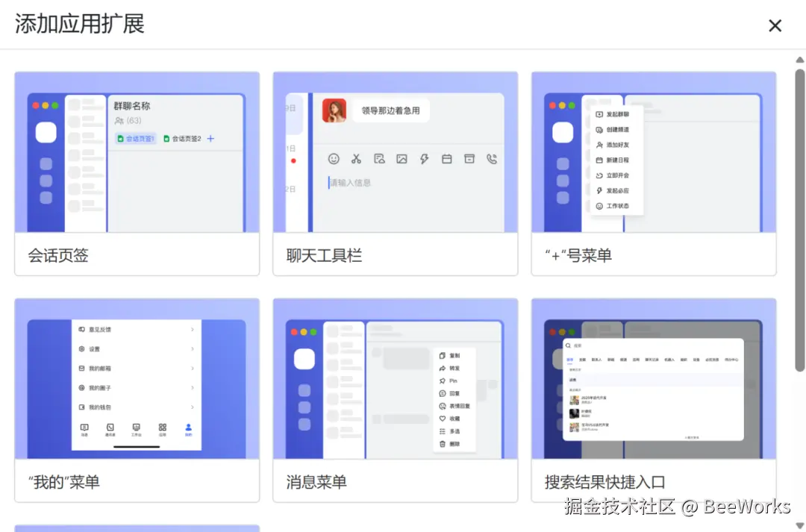Image resolution: width=806 pixels, height=532 pixels.
Task: Start a call with the phone icon
Action: 491,159
